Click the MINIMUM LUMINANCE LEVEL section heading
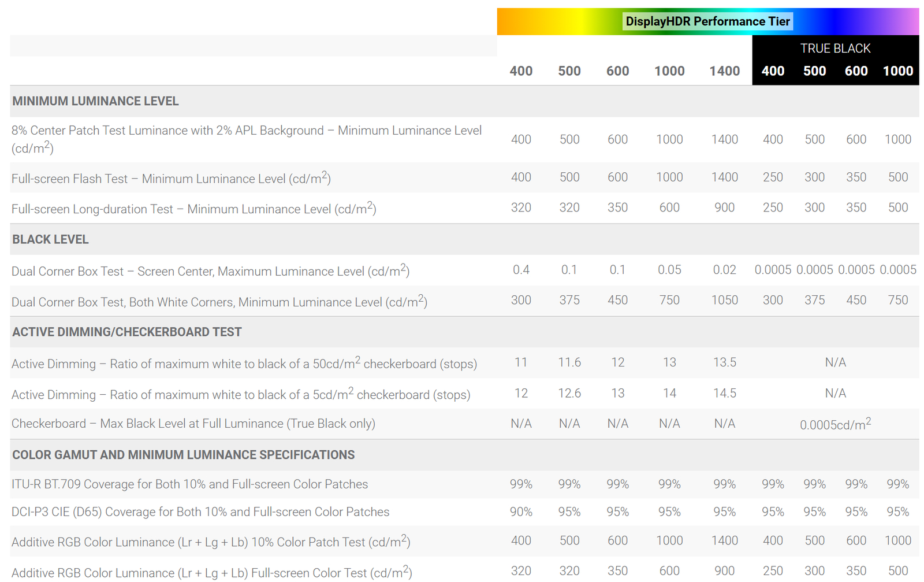The width and height of the screenshot is (924, 582). pyautogui.click(x=95, y=101)
